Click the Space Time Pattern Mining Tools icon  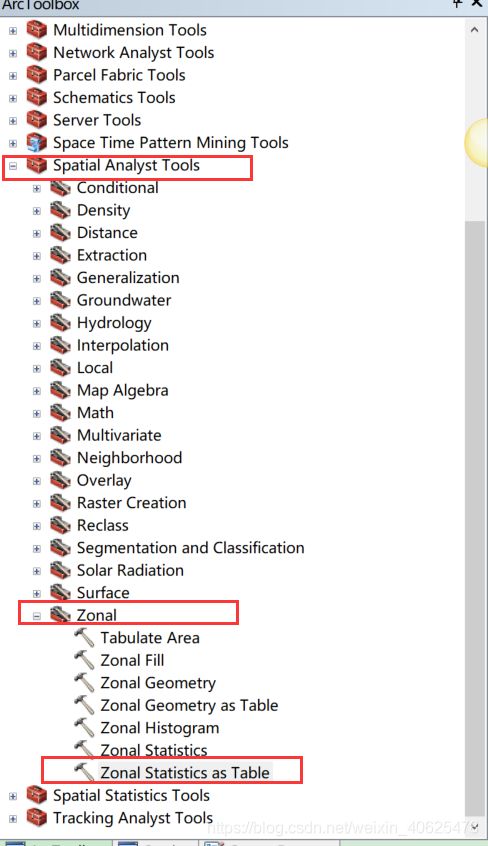click(37, 142)
